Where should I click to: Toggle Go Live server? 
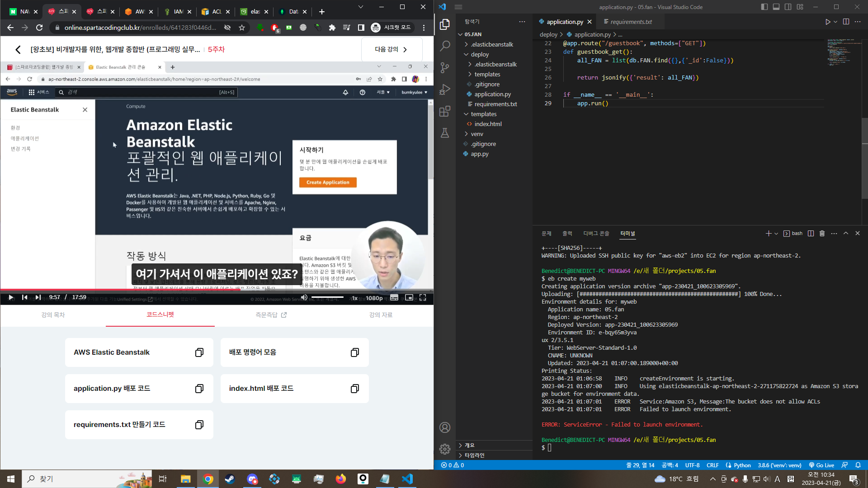click(821, 465)
